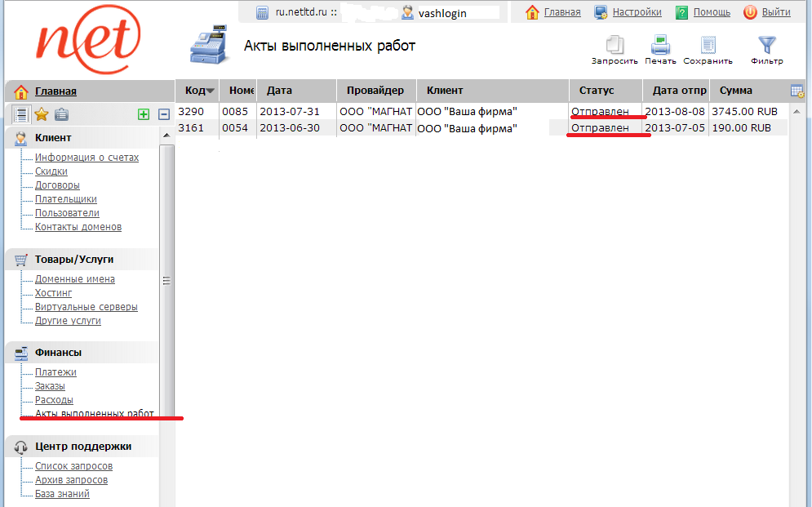
Task: Open Помощь in the top menu
Action: [712, 12]
